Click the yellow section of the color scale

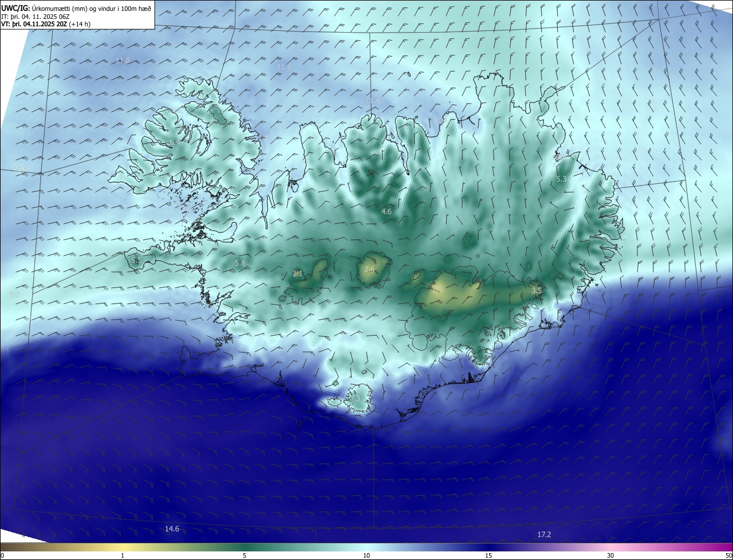(x=123, y=547)
